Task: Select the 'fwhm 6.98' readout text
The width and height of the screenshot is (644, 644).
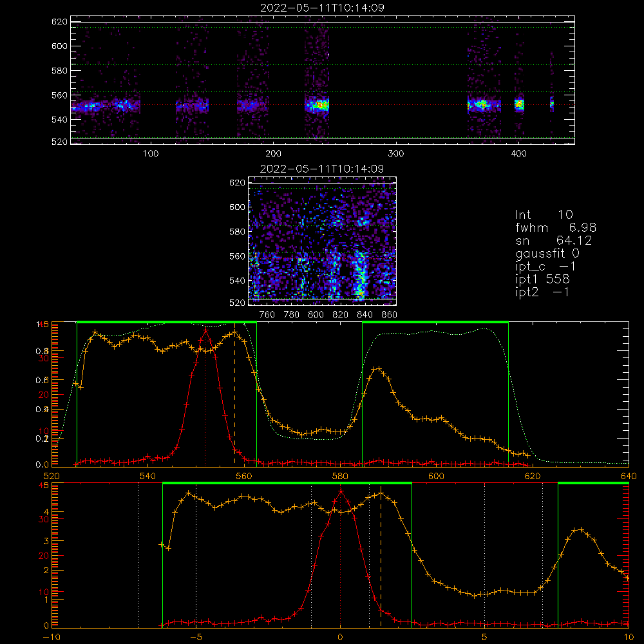Action: tap(556, 227)
